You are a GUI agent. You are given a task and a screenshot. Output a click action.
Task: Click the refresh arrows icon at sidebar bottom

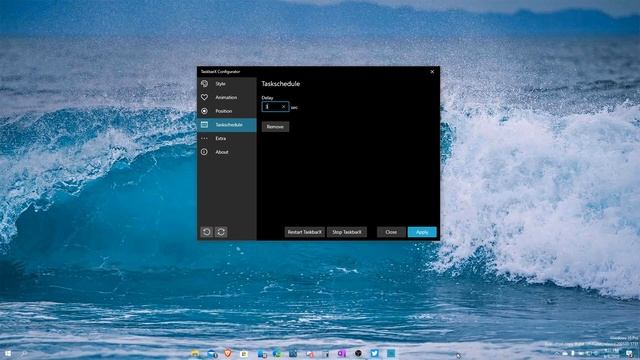221,232
